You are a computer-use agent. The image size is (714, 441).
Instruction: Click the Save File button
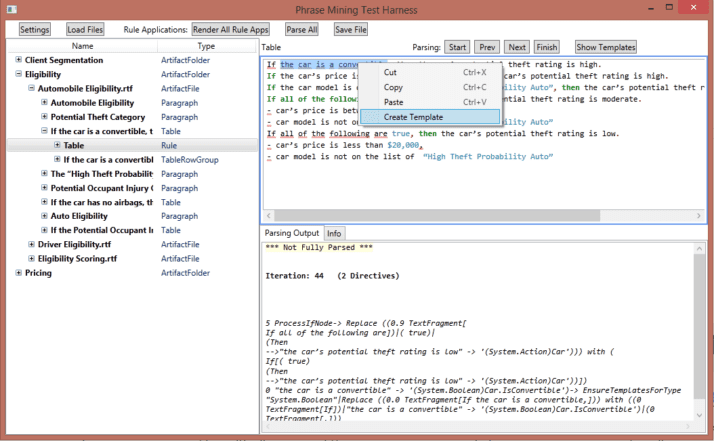tap(350, 30)
